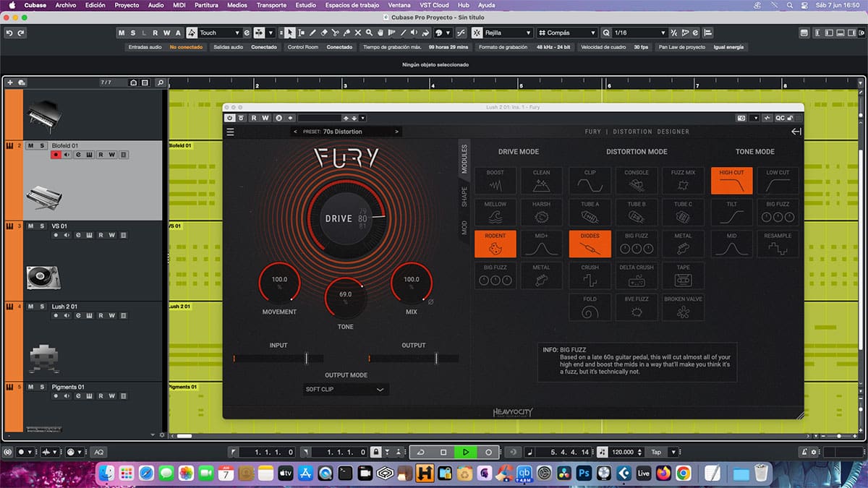This screenshot has height=488, width=868.
Task: Stop playback with the Stop button
Action: coord(443,452)
